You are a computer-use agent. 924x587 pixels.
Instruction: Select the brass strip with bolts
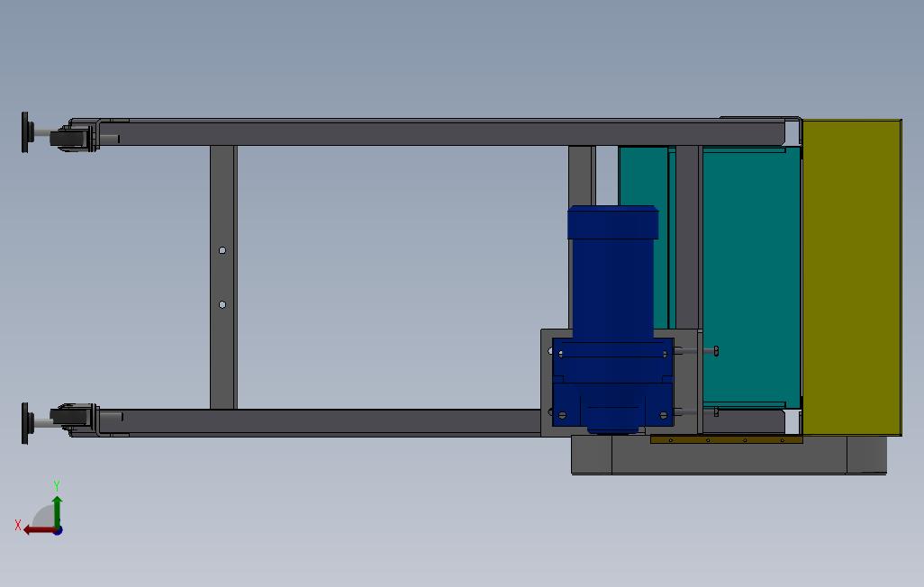tap(727, 439)
